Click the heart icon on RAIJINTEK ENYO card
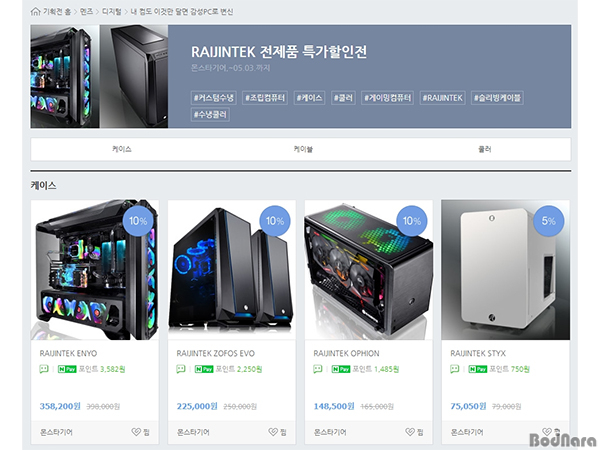Image resolution: width=600 pixels, height=450 pixels. [136, 432]
